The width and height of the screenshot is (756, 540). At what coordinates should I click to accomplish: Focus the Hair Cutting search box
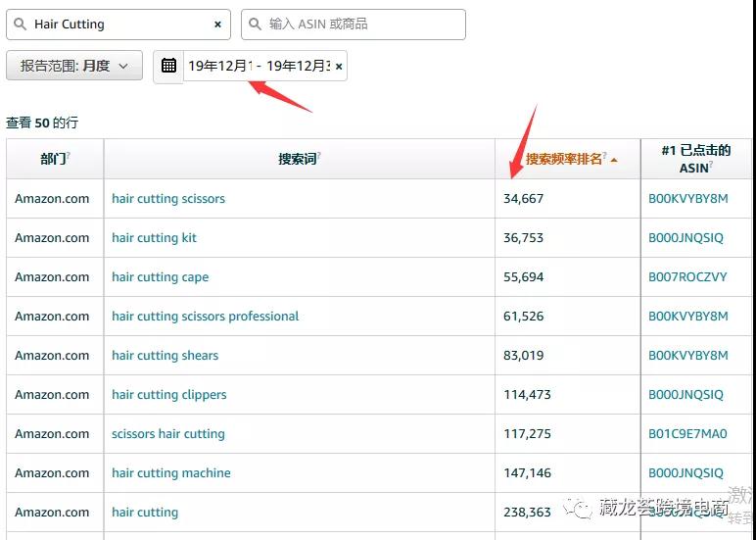click(118, 25)
